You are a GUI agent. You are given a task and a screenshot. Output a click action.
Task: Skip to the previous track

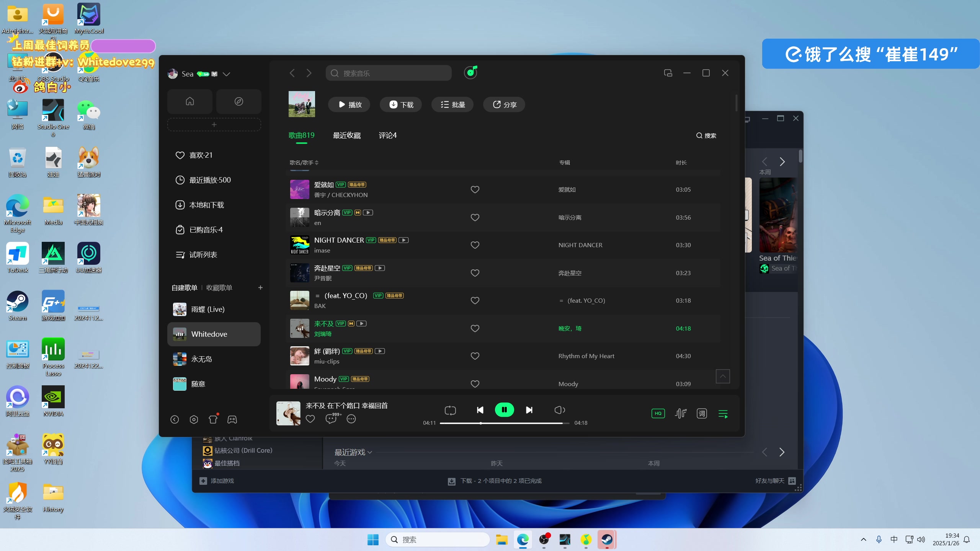[480, 410]
